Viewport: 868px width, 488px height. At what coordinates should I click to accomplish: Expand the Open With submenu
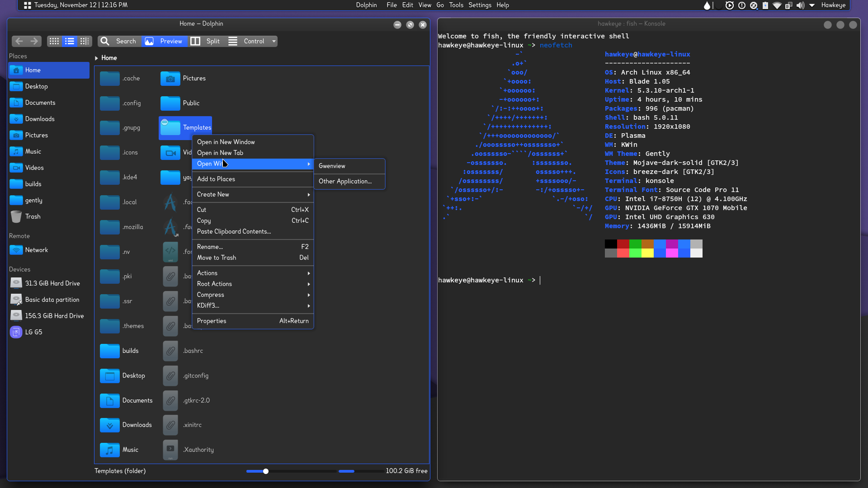(x=253, y=164)
